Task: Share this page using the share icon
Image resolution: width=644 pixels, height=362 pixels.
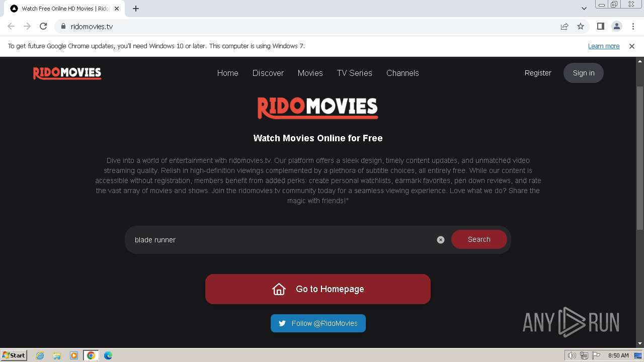Action: click(x=565, y=26)
